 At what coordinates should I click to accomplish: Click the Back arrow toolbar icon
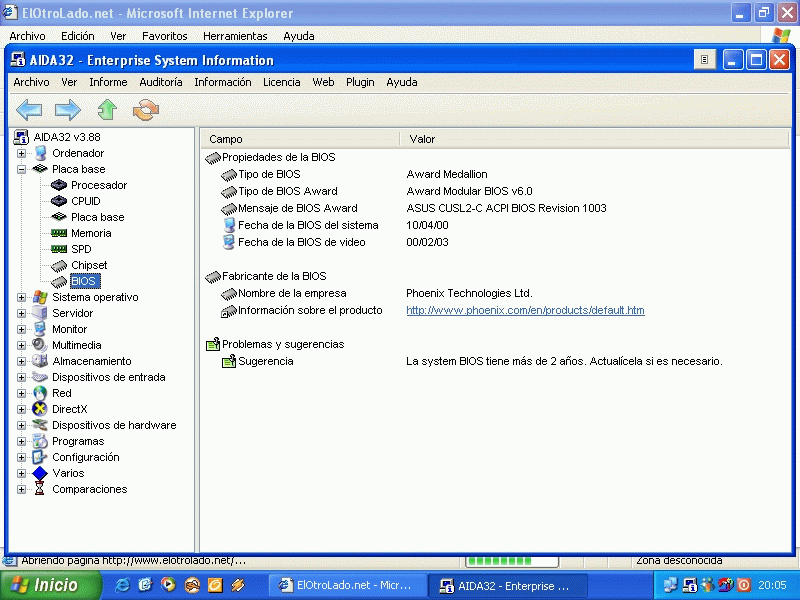pyautogui.click(x=29, y=110)
